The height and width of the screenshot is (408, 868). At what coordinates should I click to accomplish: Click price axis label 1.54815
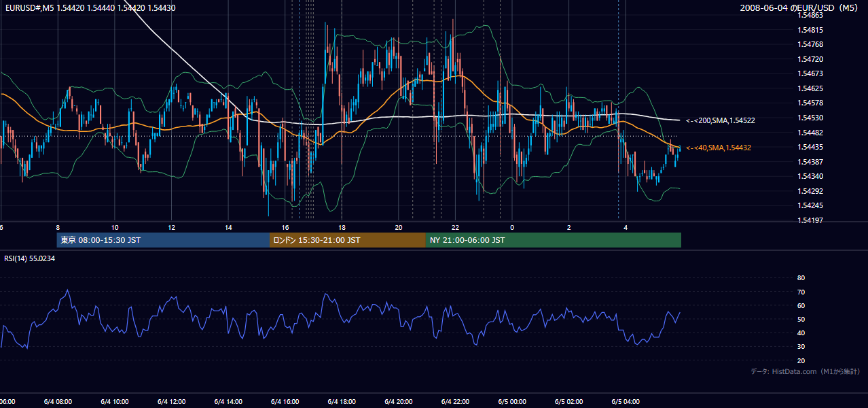click(x=811, y=30)
